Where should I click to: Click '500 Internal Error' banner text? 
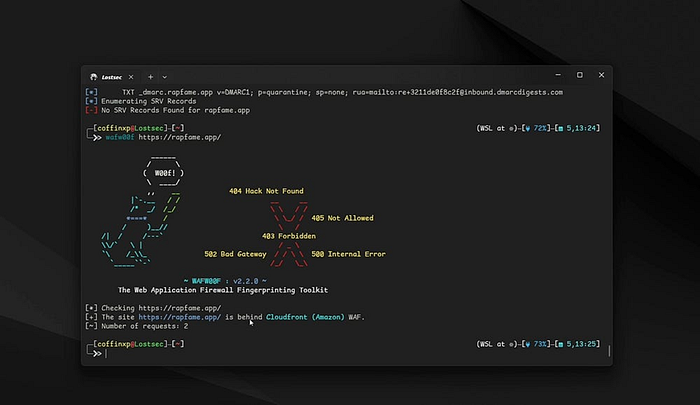348,254
